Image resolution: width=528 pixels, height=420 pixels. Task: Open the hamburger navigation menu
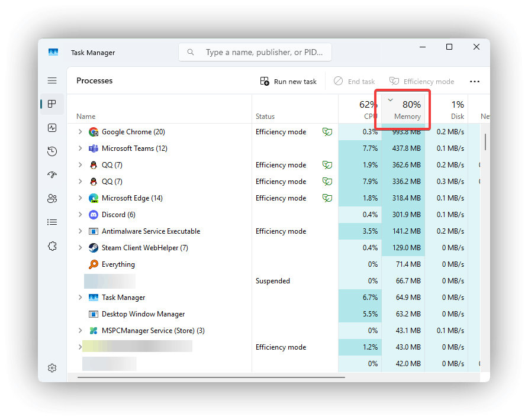[52, 80]
